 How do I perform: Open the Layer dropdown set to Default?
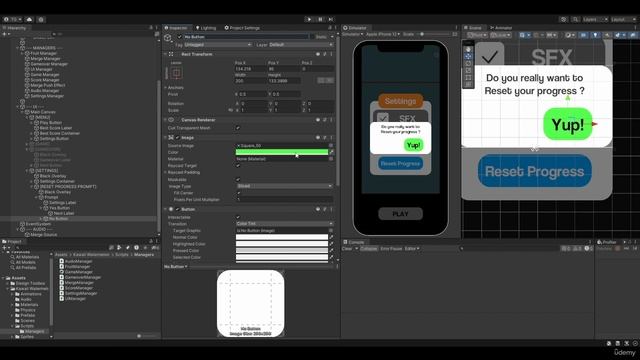pos(301,44)
